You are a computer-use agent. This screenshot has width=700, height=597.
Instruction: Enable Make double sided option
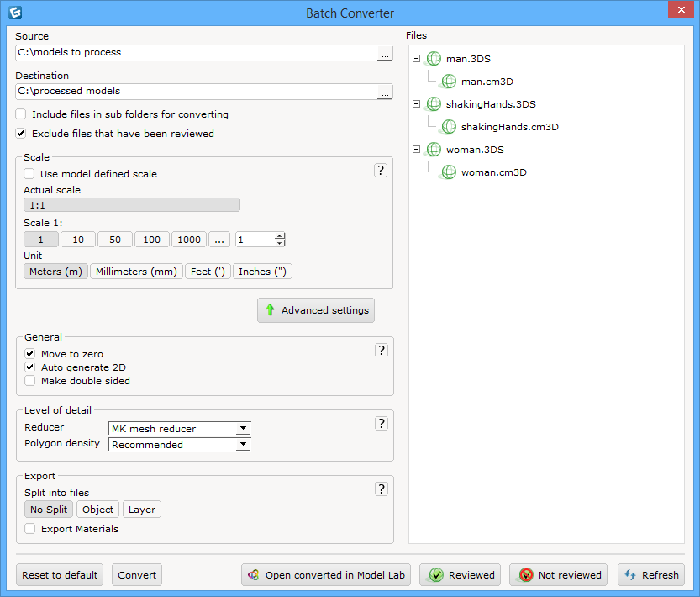pyautogui.click(x=29, y=381)
